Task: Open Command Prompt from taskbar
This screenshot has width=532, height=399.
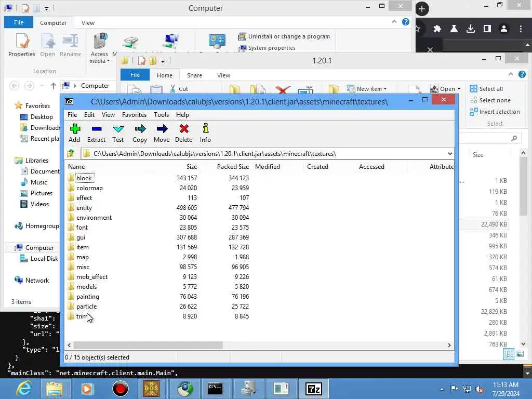Action: click(215, 389)
